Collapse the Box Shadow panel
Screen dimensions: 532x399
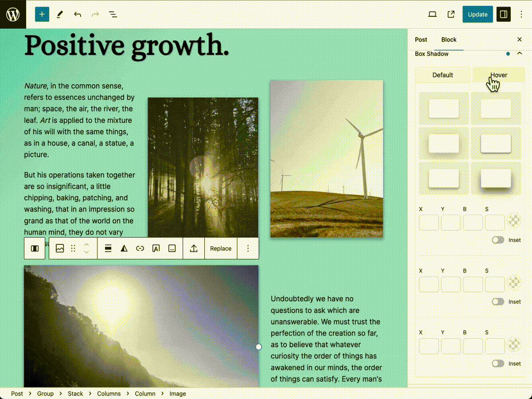point(520,54)
